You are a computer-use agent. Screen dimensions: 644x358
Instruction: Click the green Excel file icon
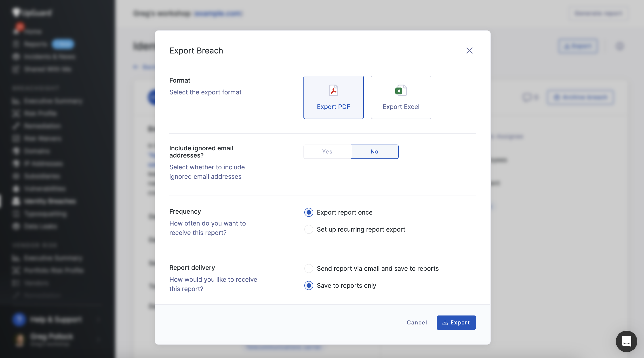401,90
